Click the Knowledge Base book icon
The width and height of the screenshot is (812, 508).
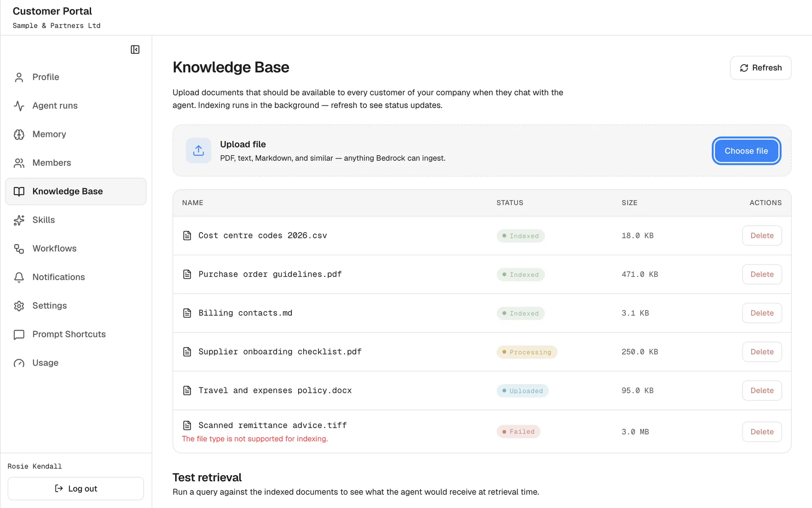[x=19, y=191]
